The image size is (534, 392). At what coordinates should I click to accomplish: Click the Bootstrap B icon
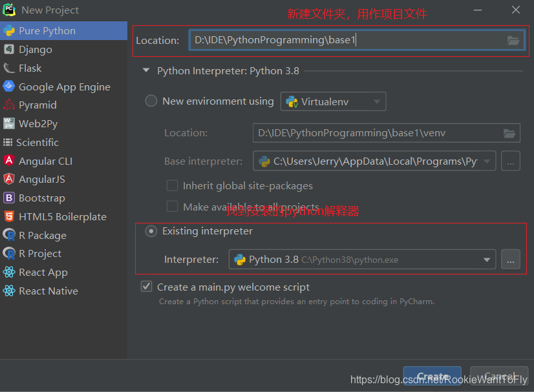(9, 198)
